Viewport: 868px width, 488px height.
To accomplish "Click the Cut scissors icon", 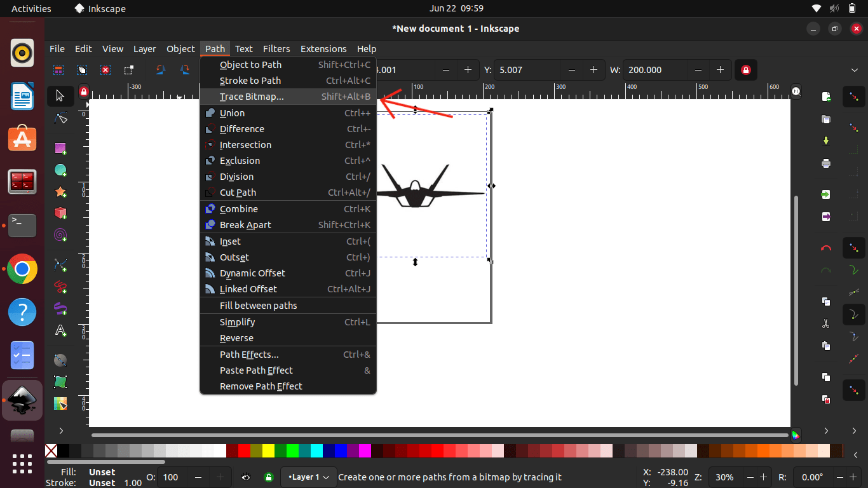I will 825,323.
